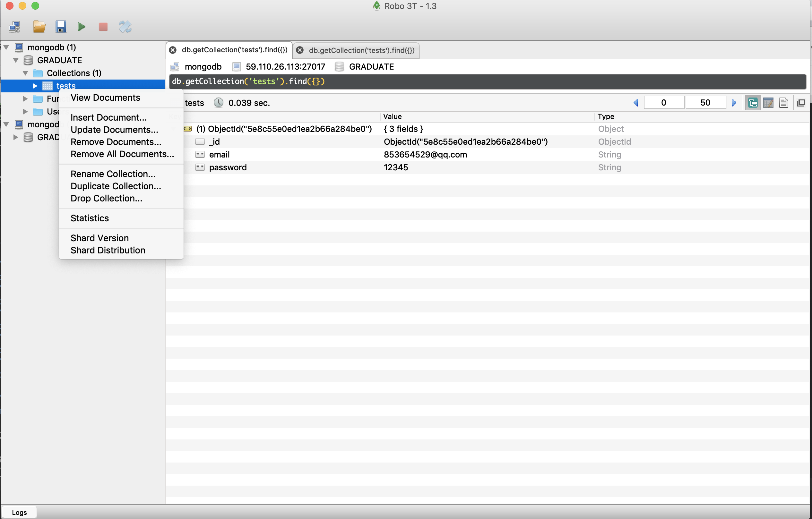Click the GRADUATE database cylinder icon
Viewport: 812px width, 519px height.
[x=28, y=60]
